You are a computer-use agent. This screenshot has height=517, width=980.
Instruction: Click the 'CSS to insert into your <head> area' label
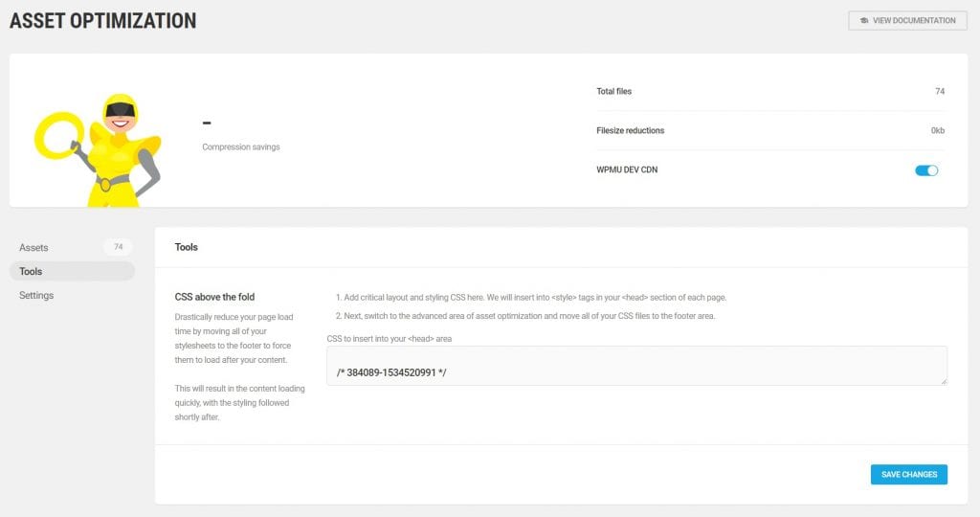[390, 339]
